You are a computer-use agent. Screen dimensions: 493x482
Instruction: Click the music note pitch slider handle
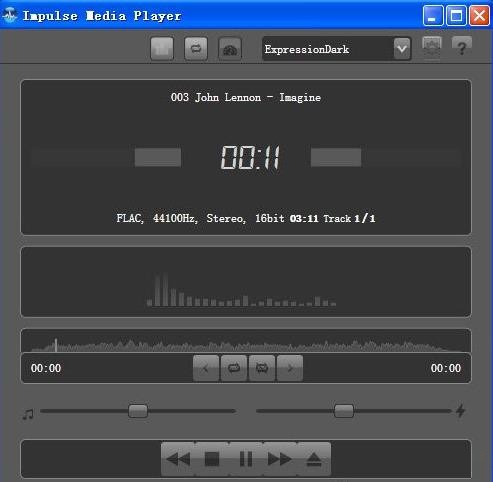138,411
